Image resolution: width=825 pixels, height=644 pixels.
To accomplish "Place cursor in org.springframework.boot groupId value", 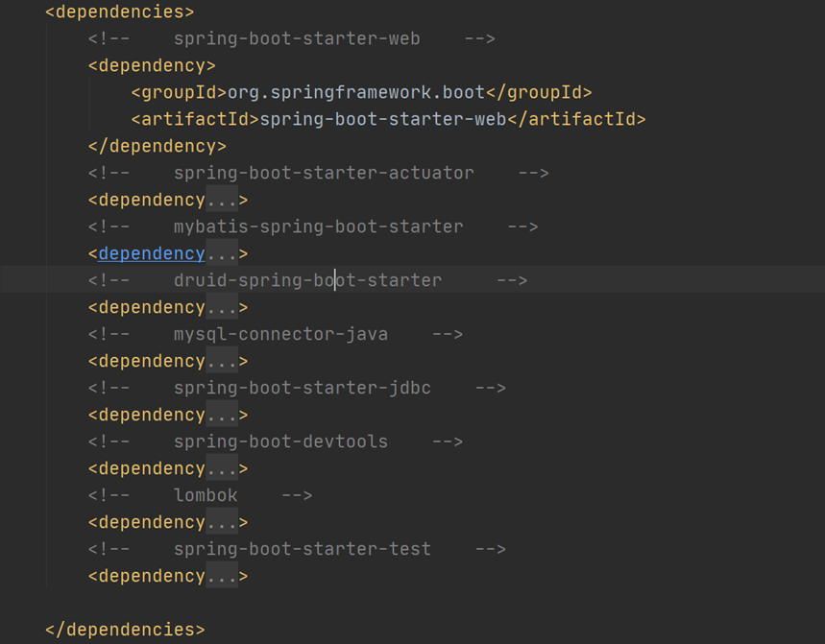I will click(x=356, y=92).
